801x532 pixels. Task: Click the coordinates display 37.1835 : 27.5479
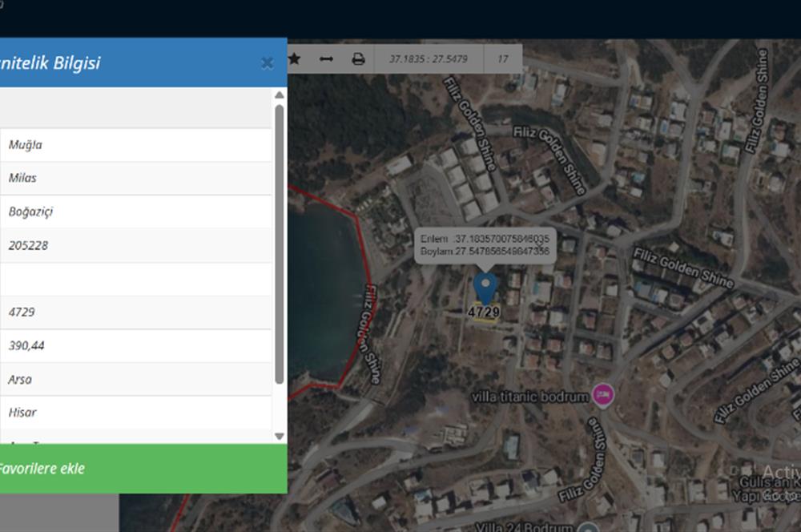coord(428,58)
